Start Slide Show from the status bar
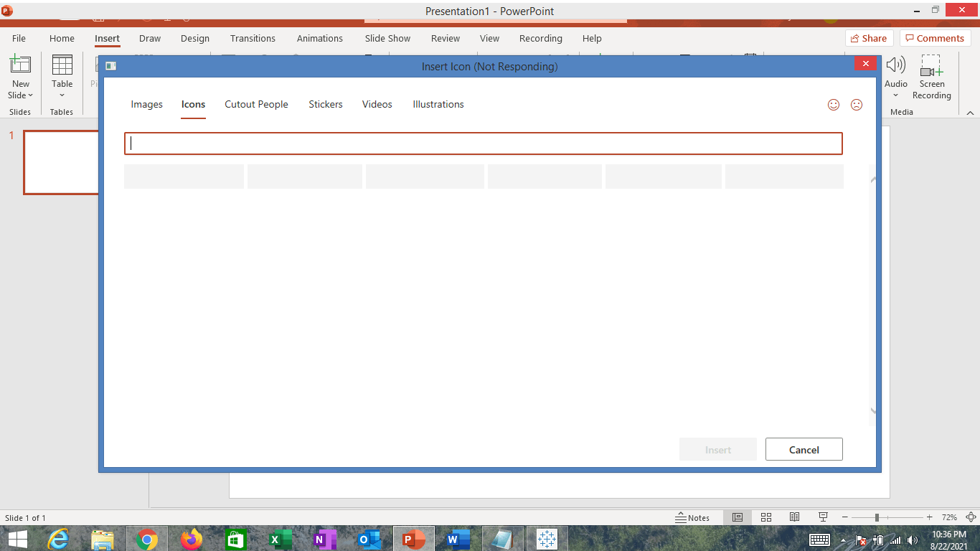 (x=823, y=517)
